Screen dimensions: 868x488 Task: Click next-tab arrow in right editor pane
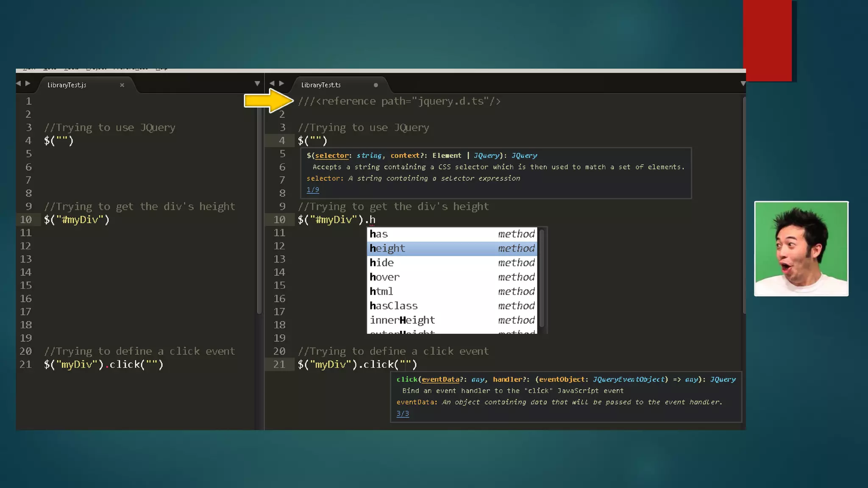coord(282,83)
